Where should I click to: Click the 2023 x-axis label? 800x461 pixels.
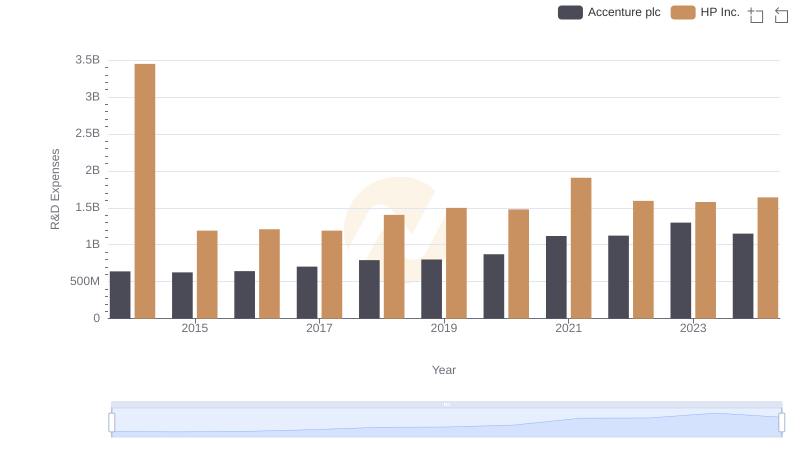(693, 328)
